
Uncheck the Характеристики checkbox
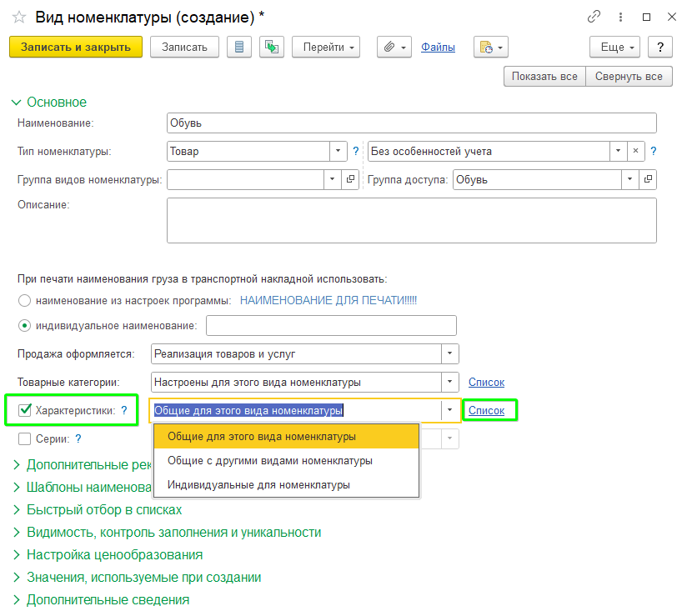click(x=25, y=410)
